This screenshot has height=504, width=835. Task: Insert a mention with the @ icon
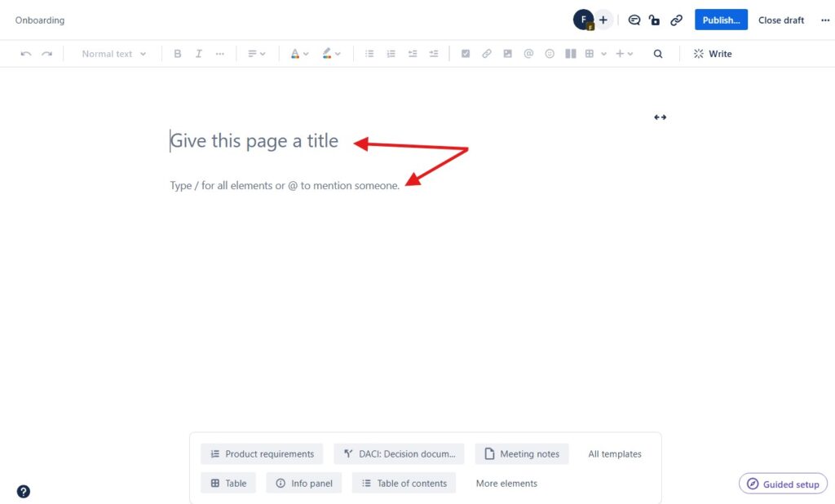tap(528, 53)
